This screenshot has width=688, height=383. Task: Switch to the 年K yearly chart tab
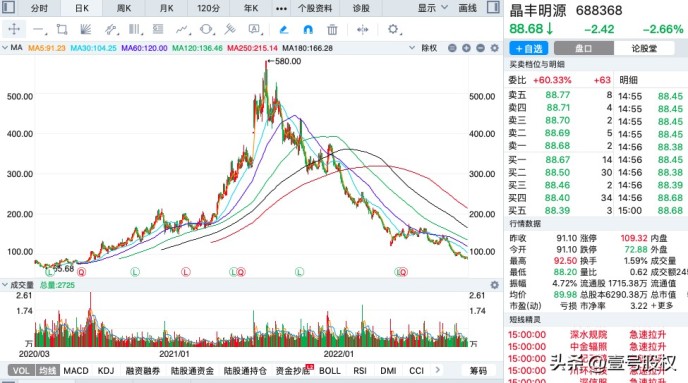pyautogui.click(x=251, y=8)
